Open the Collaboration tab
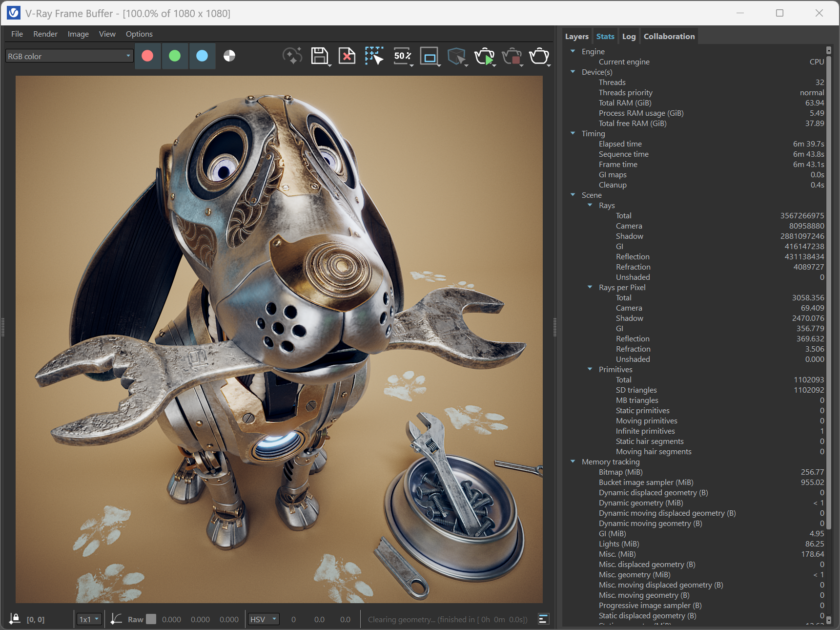The height and width of the screenshot is (630, 840). click(x=669, y=36)
